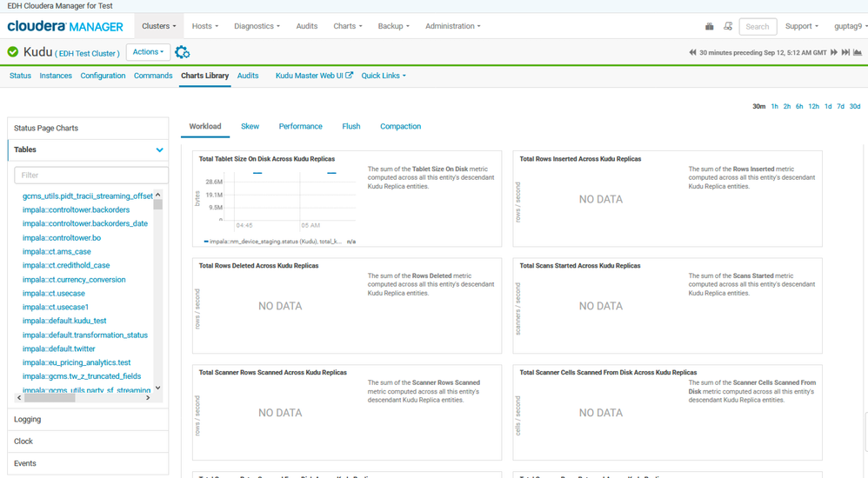Select the Charts Library tab
The height and width of the screenshot is (478, 868).
tap(204, 76)
